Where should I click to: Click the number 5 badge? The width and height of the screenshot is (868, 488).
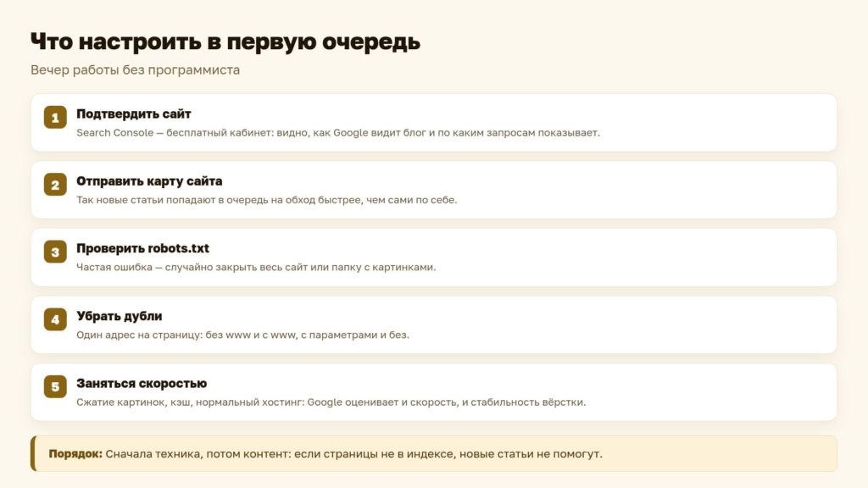pos(55,386)
